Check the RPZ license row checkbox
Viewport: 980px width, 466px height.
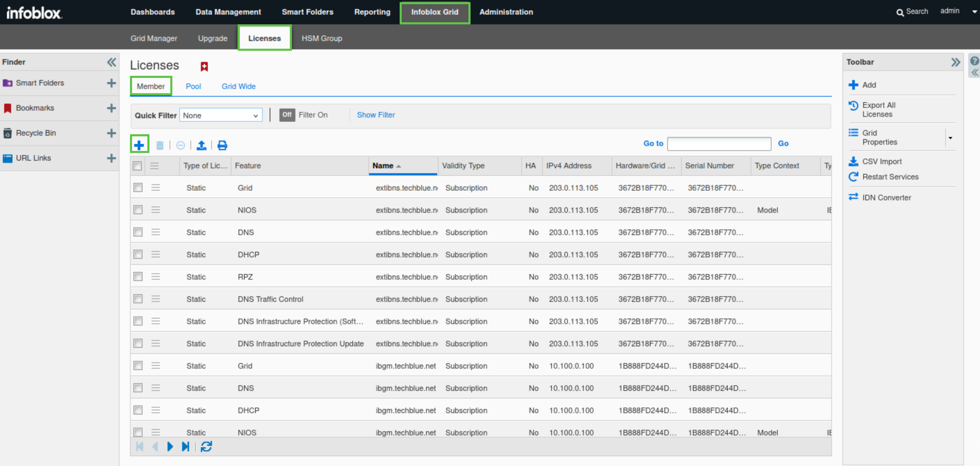tap(138, 276)
